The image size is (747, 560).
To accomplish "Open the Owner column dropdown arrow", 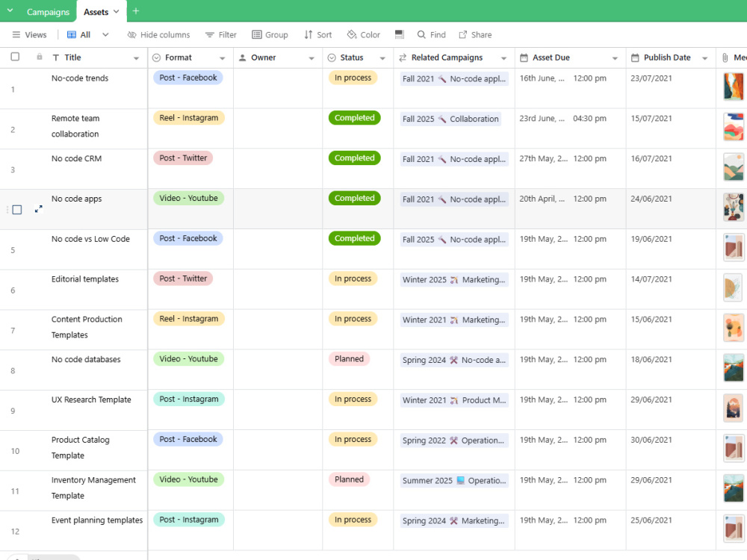I will (x=311, y=58).
